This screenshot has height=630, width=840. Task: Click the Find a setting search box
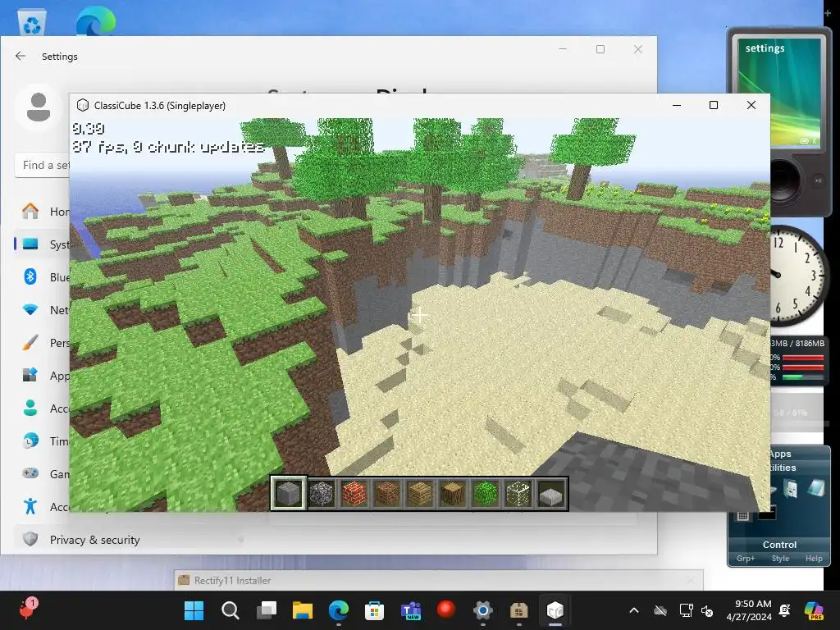(43, 165)
